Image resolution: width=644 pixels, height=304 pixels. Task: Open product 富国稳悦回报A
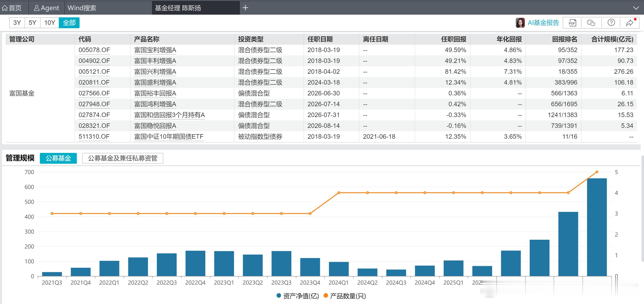[x=155, y=126]
